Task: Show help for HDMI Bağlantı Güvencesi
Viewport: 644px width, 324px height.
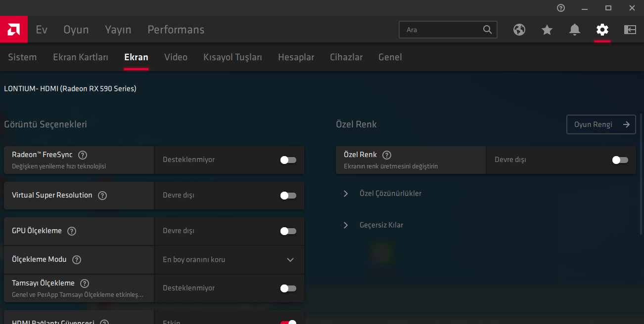Action: click(104, 323)
